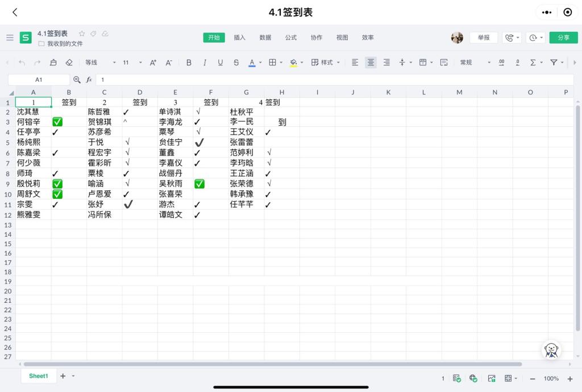Toggle italic text formatting
This screenshot has width=582, height=392.
(x=205, y=62)
